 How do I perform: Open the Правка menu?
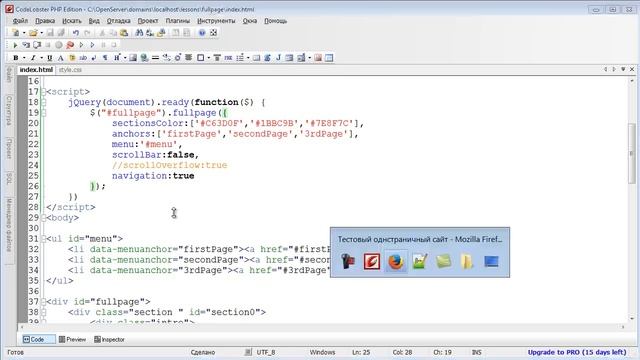point(45,21)
